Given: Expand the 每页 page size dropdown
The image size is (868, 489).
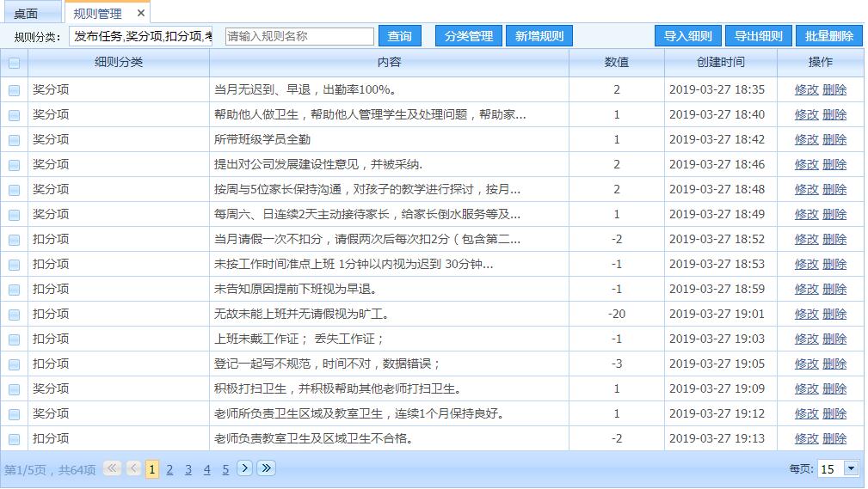Looking at the screenshot, I should (x=851, y=468).
